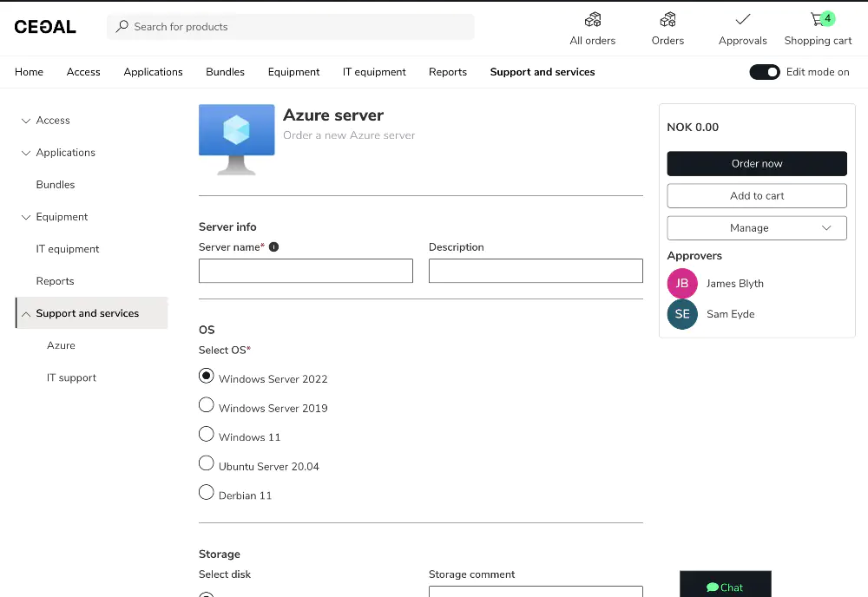Click the Order now button

(757, 164)
